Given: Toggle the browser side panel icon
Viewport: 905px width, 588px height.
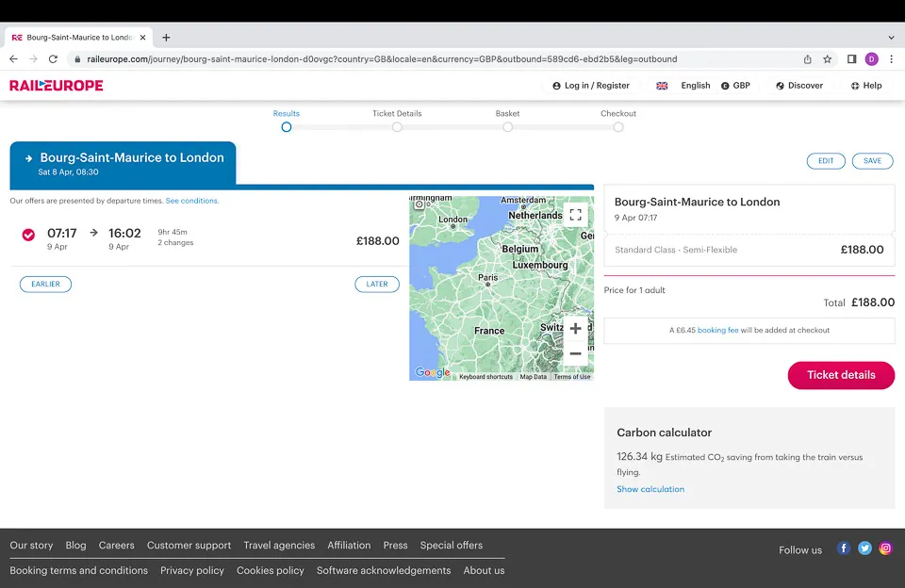Looking at the screenshot, I should [x=851, y=58].
